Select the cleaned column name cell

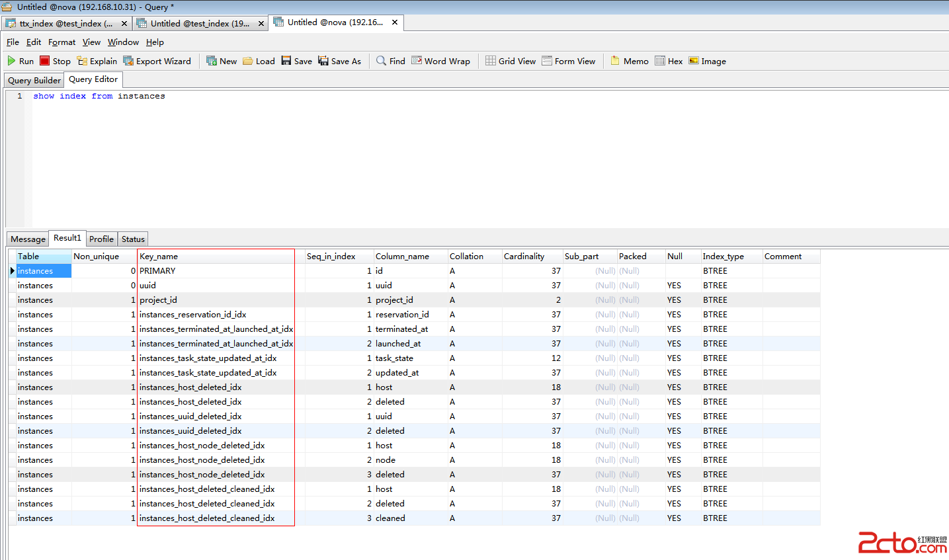[411, 518]
